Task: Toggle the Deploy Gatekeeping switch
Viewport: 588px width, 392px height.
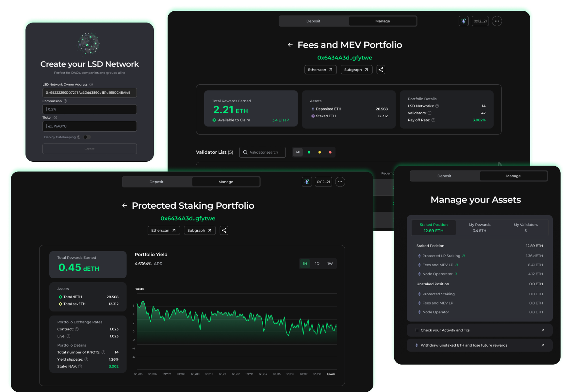Action: [87, 137]
